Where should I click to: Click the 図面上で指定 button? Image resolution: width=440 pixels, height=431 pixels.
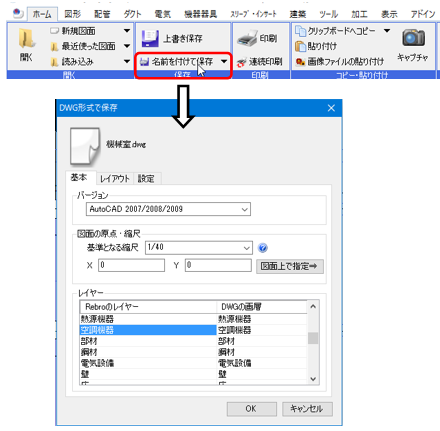tap(289, 266)
